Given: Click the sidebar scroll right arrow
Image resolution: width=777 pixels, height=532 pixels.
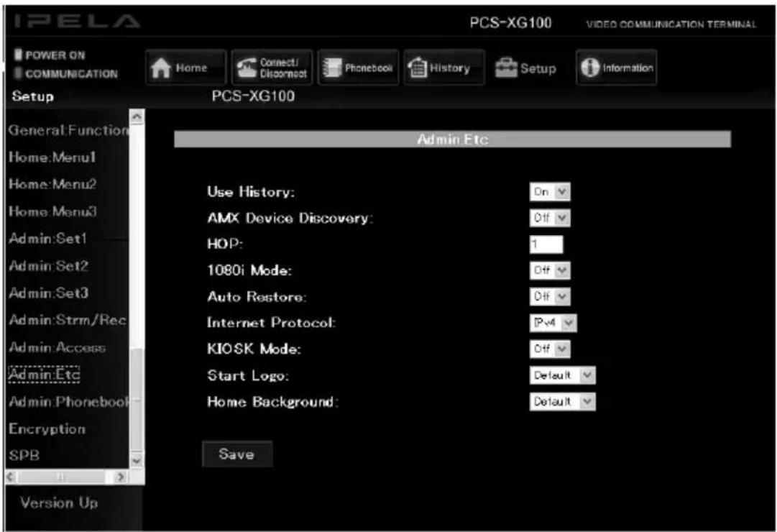Looking at the screenshot, I should 121,477.
